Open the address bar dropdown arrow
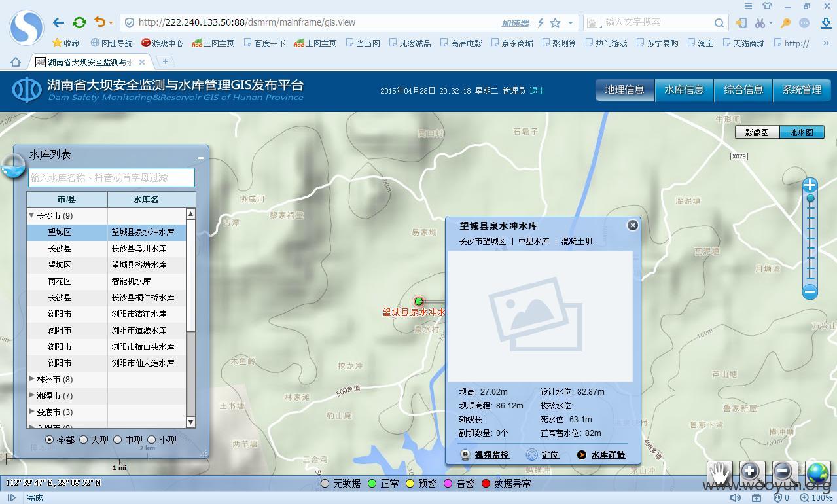This screenshot has width=837, height=504. pos(571,23)
